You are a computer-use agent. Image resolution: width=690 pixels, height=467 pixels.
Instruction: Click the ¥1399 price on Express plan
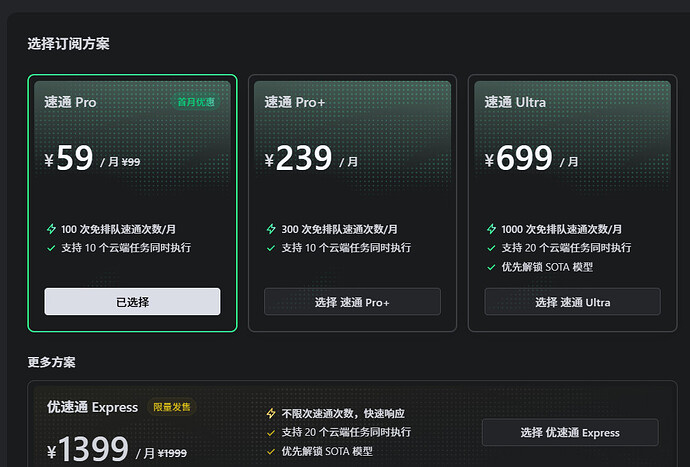coord(88,449)
